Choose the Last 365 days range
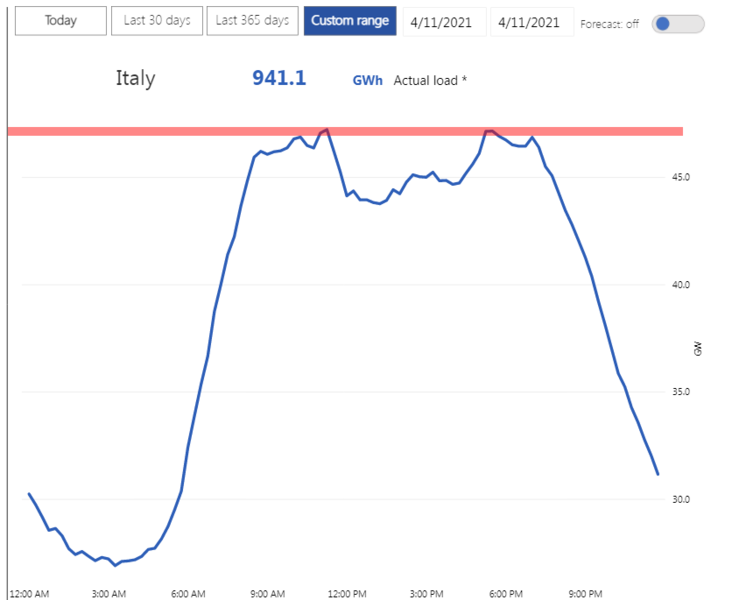The image size is (739, 600). pyautogui.click(x=253, y=20)
